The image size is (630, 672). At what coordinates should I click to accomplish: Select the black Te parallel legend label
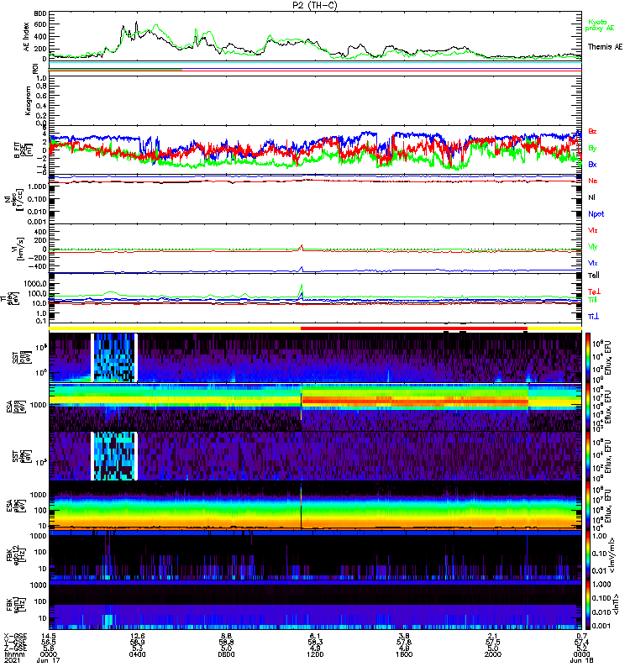tap(594, 276)
